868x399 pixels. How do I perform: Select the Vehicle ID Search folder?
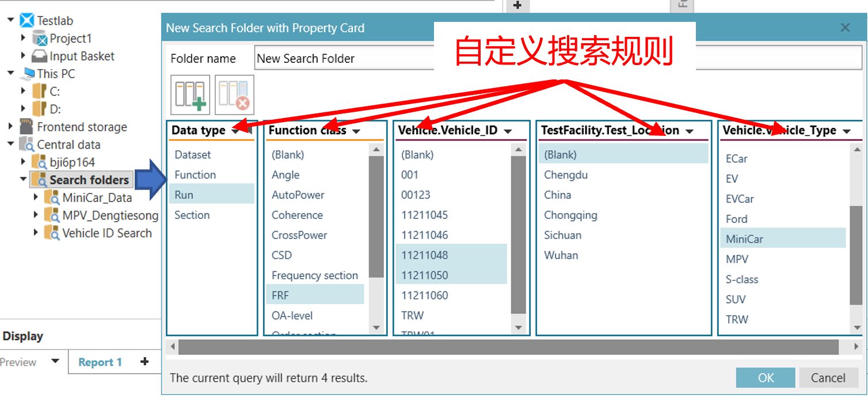coord(106,233)
